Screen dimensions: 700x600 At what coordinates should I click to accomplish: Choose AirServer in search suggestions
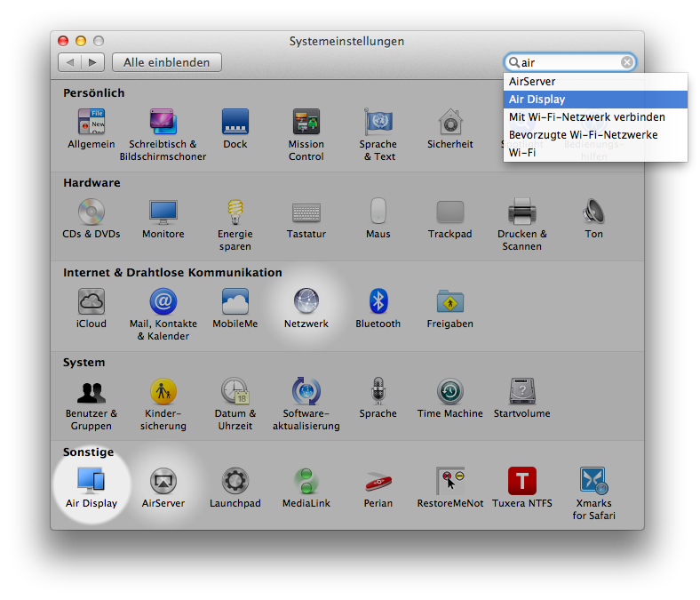coord(595,82)
